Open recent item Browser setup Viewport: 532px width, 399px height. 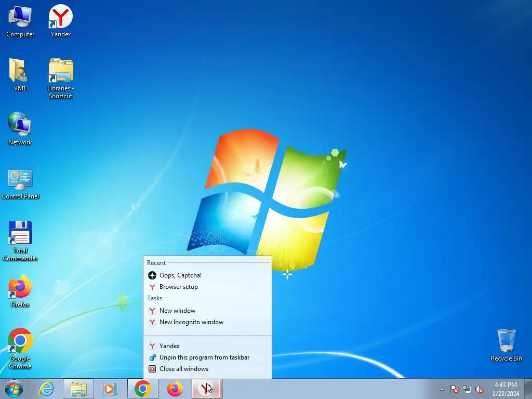pyautogui.click(x=207, y=287)
